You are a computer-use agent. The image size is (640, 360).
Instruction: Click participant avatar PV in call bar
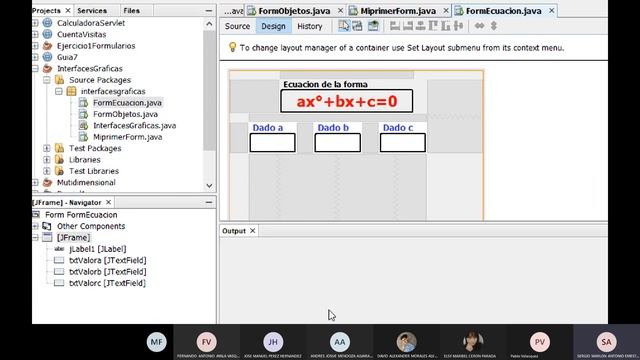pos(540,342)
